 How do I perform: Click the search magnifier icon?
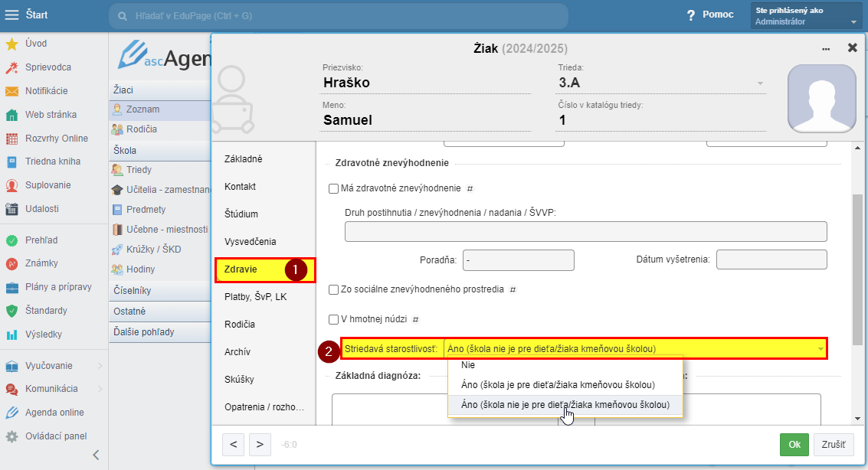point(123,16)
